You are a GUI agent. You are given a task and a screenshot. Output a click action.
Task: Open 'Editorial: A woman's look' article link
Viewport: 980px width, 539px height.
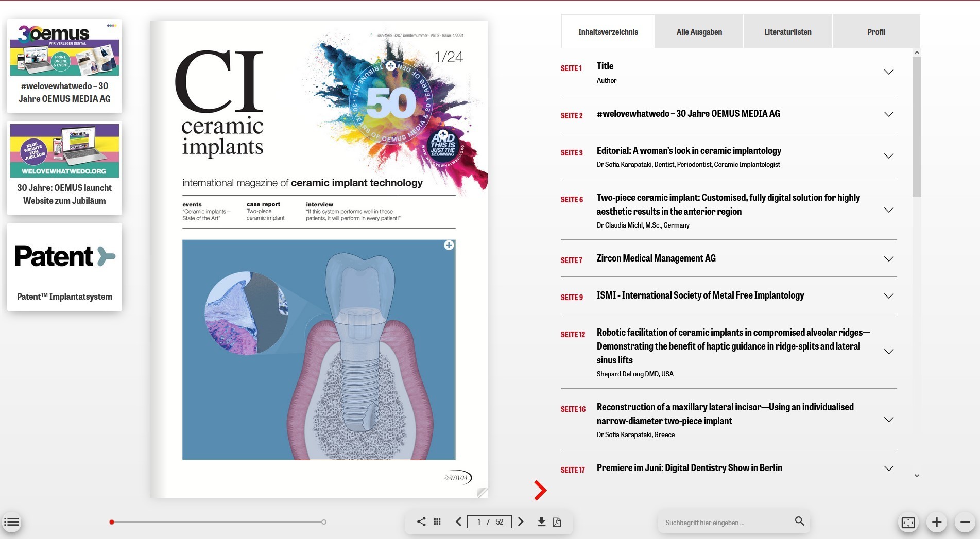(689, 151)
